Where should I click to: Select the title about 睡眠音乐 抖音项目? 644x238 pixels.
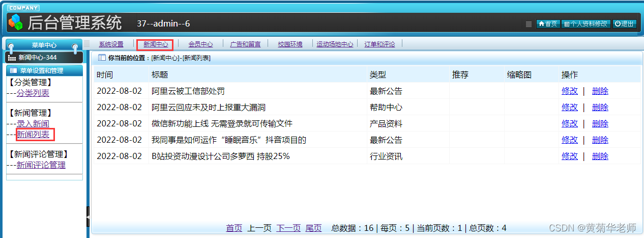tap(229, 140)
